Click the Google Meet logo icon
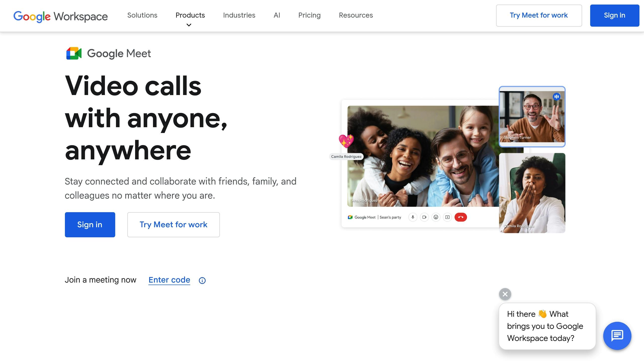 (x=74, y=53)
